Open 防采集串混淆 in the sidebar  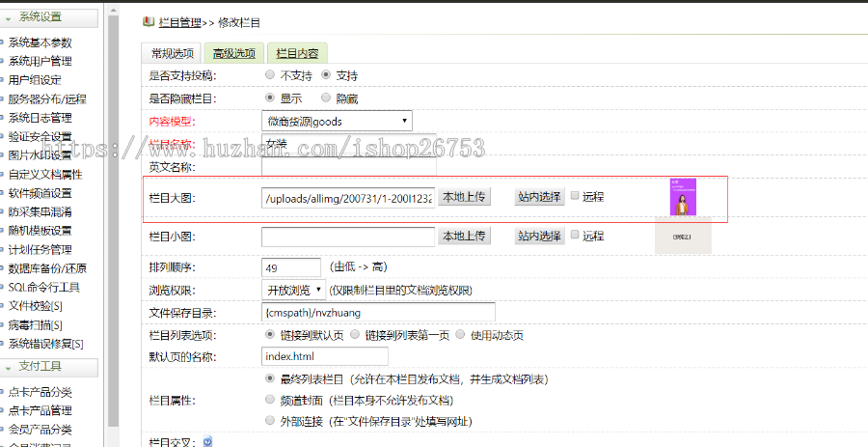tap(40, 211)
